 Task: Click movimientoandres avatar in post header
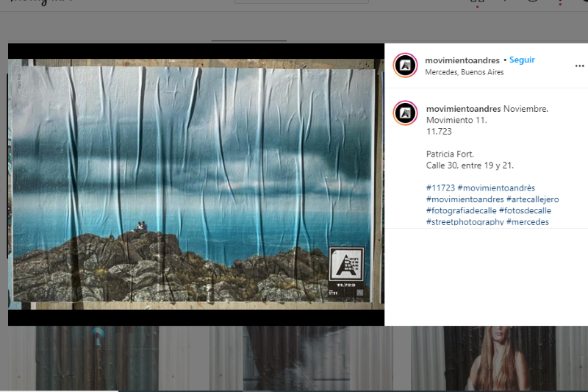click(x=405, y=65)
